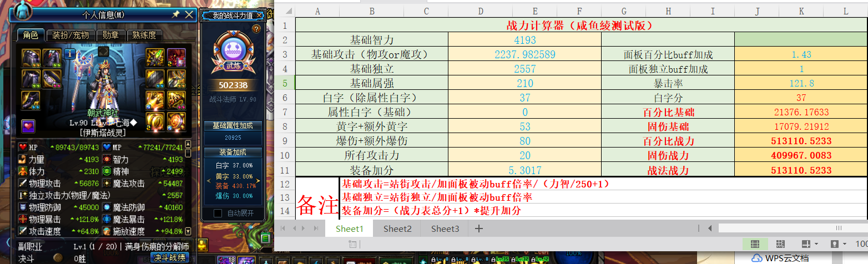The image size is (868, 264).
Task: Click the 暴击率 value 121.8 cell
Action: point(801,83)
